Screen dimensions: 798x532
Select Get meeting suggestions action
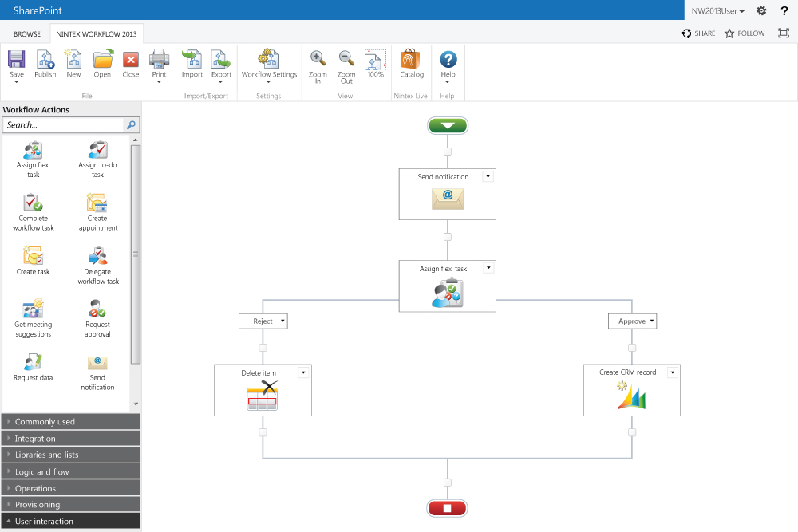33,319
